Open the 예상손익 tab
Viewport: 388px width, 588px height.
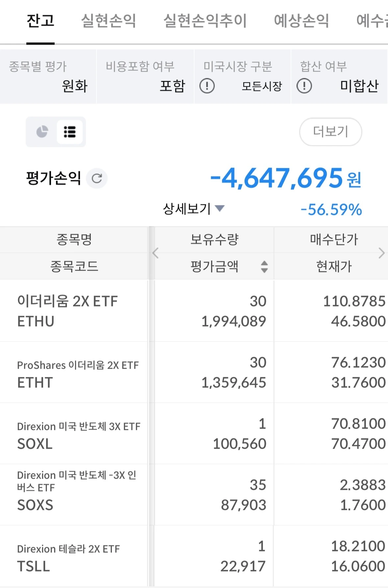click(x=301, y=21)
